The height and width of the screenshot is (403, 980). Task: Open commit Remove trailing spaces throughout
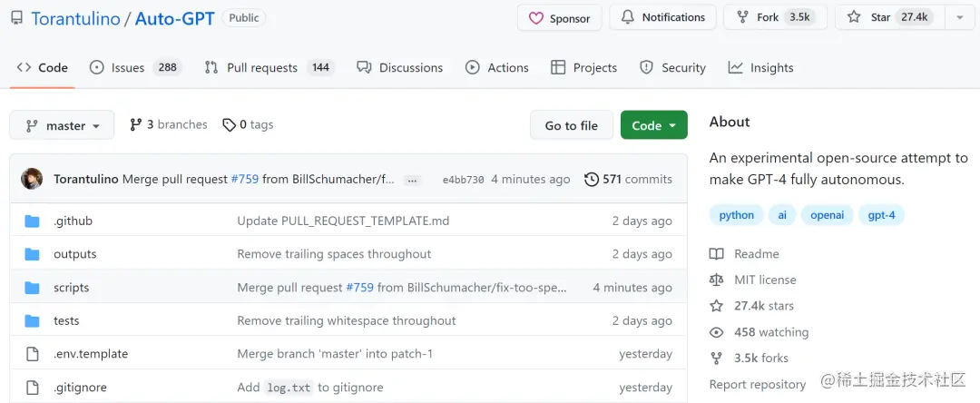tap(334, 254)
